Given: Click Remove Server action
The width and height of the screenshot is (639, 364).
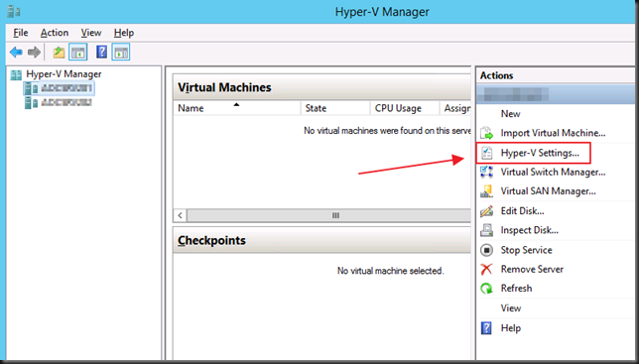Looking at the screenshot, I should (532, 269).
